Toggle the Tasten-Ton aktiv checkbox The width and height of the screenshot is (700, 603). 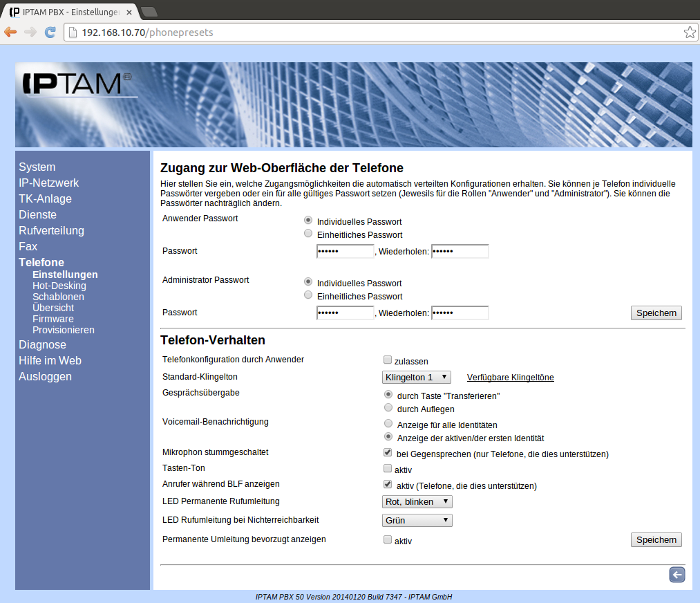point(388,468)
